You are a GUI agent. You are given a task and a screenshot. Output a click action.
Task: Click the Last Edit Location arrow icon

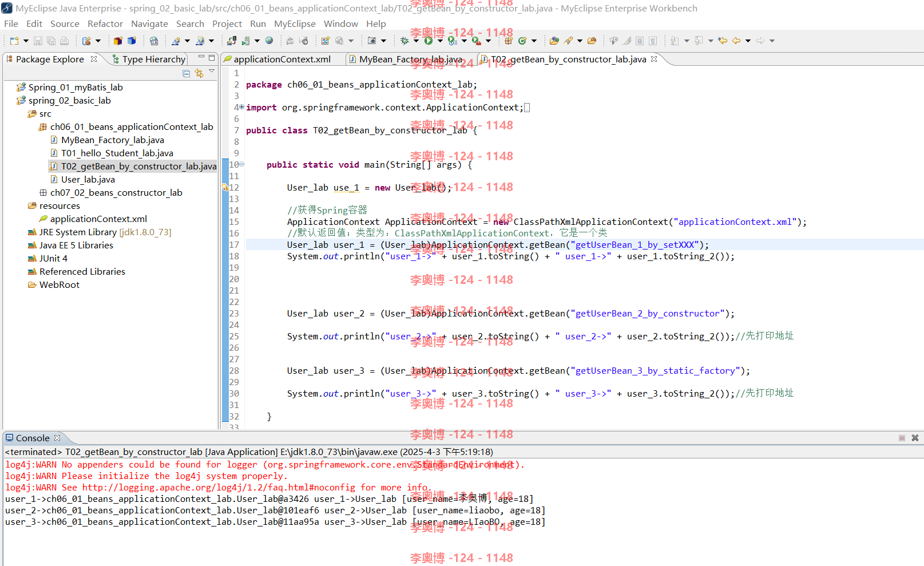723,41
